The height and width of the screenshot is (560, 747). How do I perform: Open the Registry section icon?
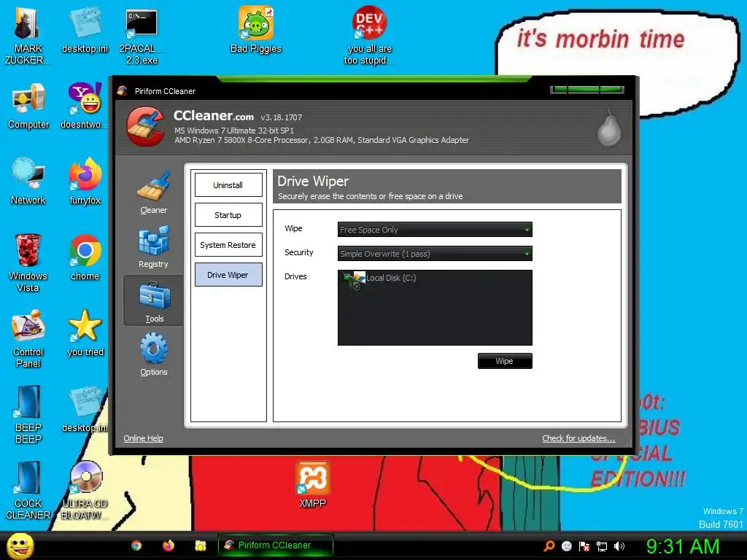pyautogui.click(x=153, y=241)
